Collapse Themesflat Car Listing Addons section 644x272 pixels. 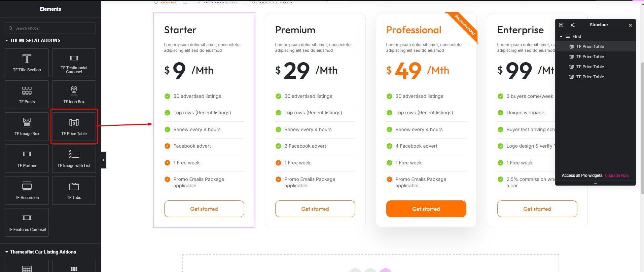[7, 252]
